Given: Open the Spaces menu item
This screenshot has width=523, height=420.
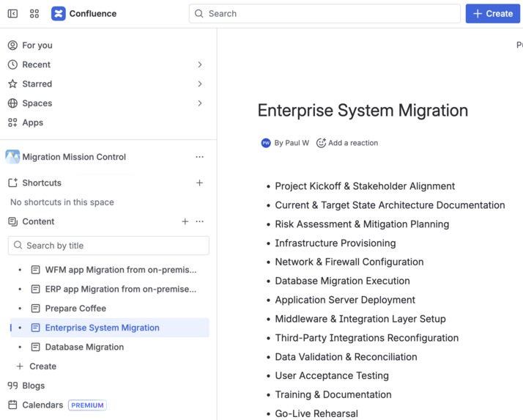Looking at the screenshot, I should (37, 103).
